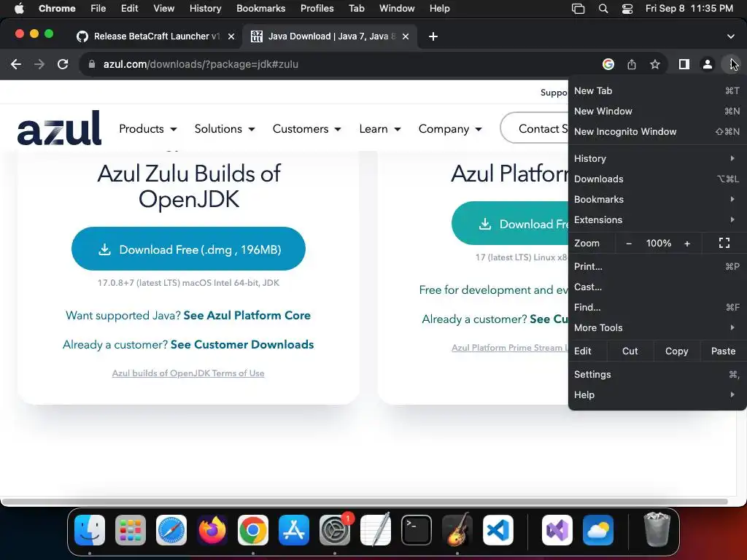The image size is (747, 560).
Task: Click Paste in the Edit row
Action: point(723,351)
